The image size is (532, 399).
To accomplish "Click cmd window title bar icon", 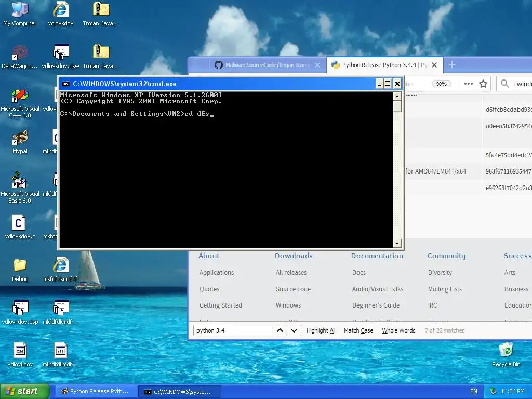I will 65,84.
